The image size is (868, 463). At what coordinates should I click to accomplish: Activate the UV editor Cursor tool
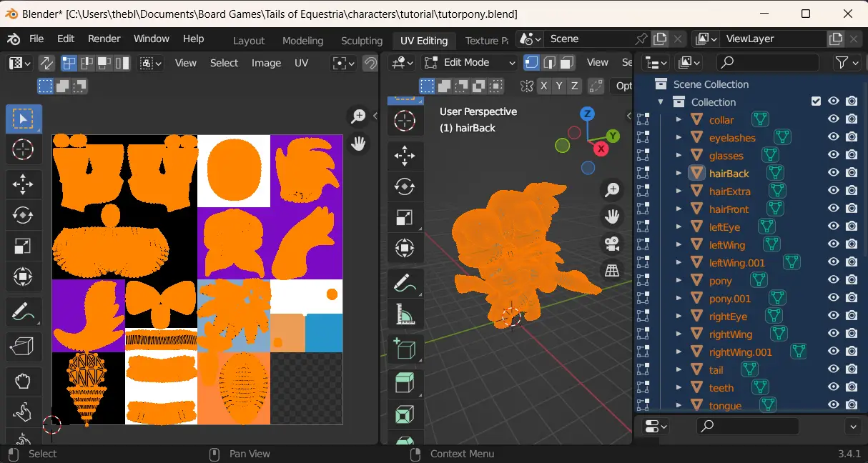click(x=24, y=150)
